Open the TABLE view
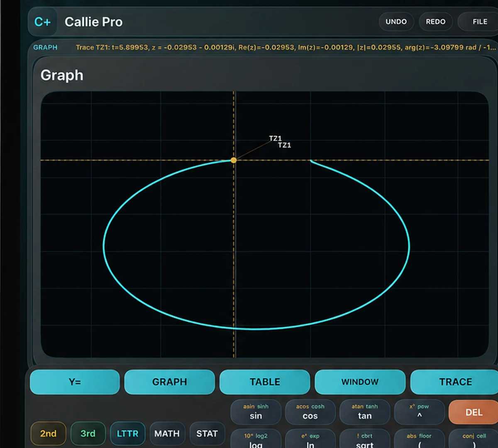This screenshot has width=498, height=448. coord(265,382)
